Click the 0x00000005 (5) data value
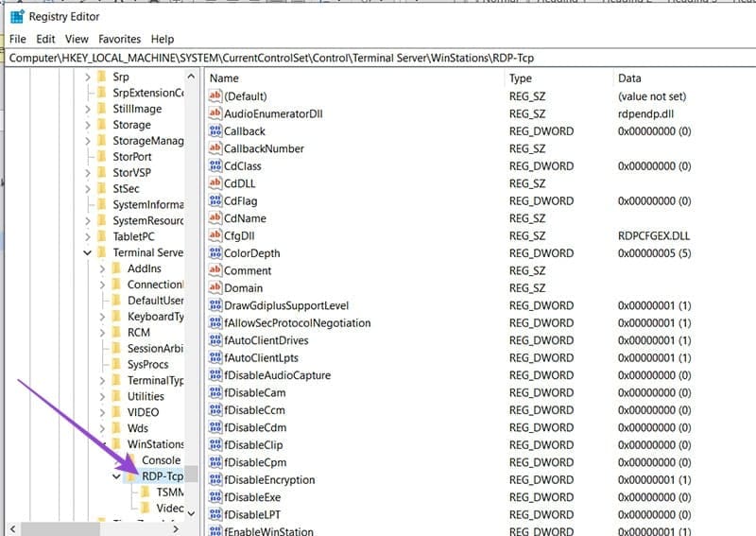This screenshot has width=756, height=536. pos(654,253)
